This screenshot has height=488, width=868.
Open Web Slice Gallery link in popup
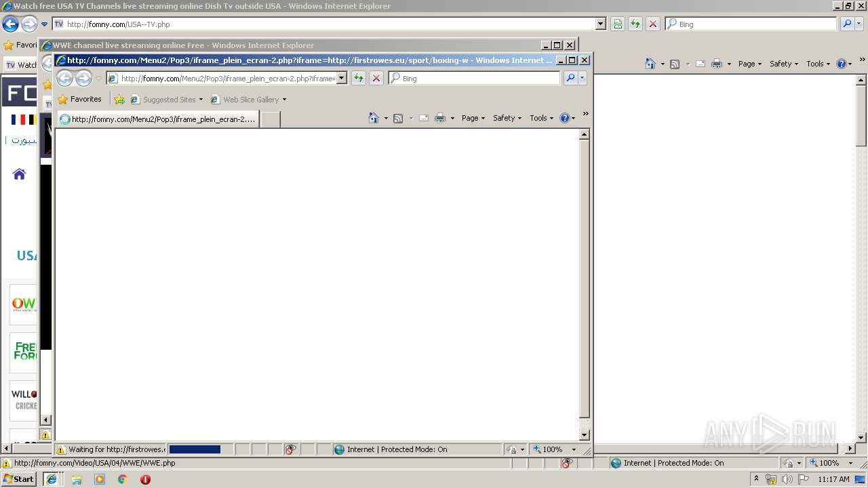248,100
